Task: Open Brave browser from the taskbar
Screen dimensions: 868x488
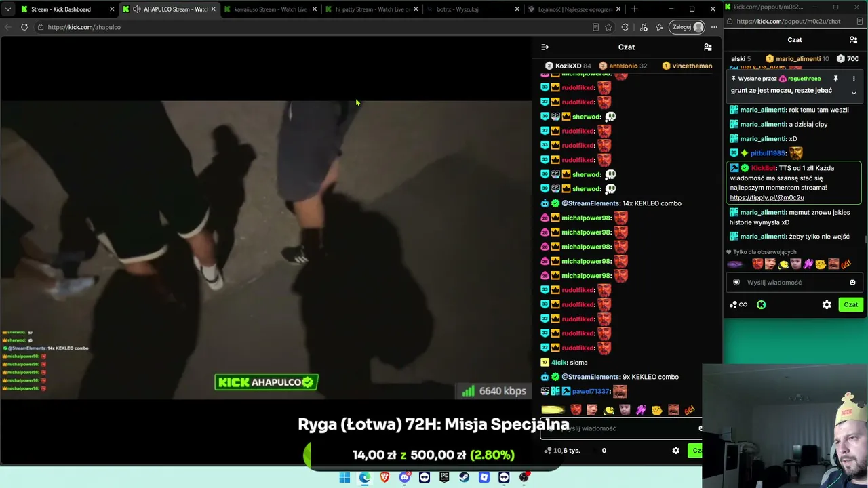Action: pyautogui.click(x=384, y=478)
